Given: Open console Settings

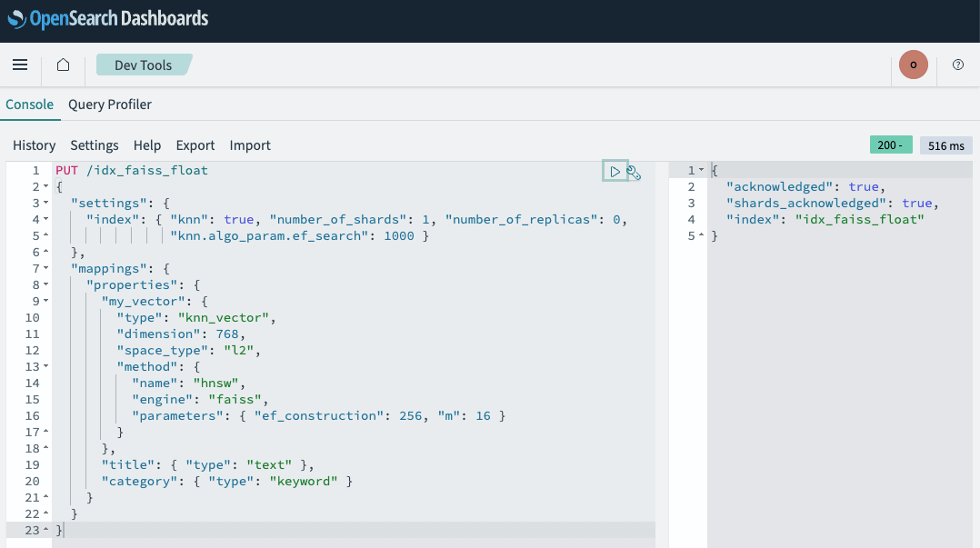Looking at the screenshot, I should point(95,145).
